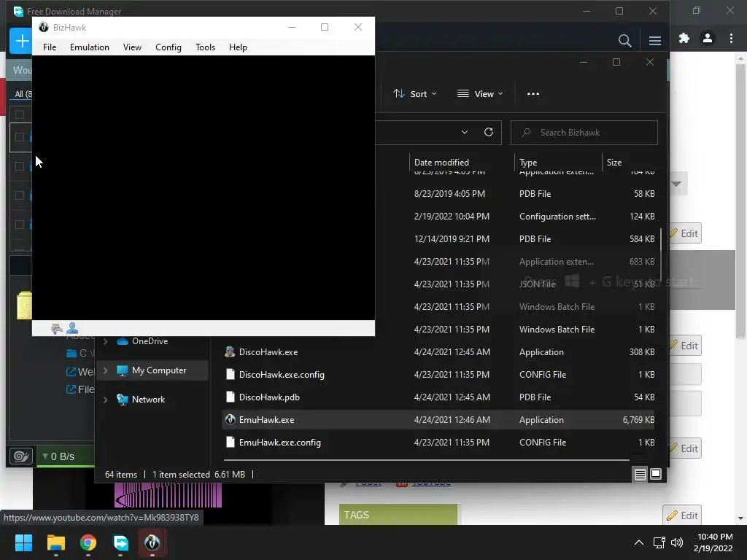Open the Sort dropdown in File Explorer
747x560 pixels.
[x=415, y=94]
